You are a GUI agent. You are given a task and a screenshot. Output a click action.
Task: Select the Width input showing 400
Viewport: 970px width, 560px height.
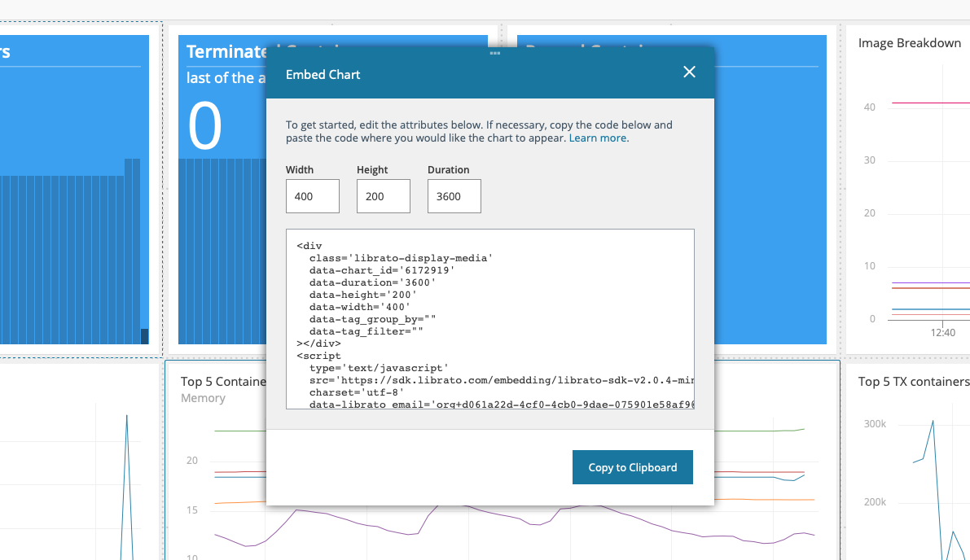[312, 195]
